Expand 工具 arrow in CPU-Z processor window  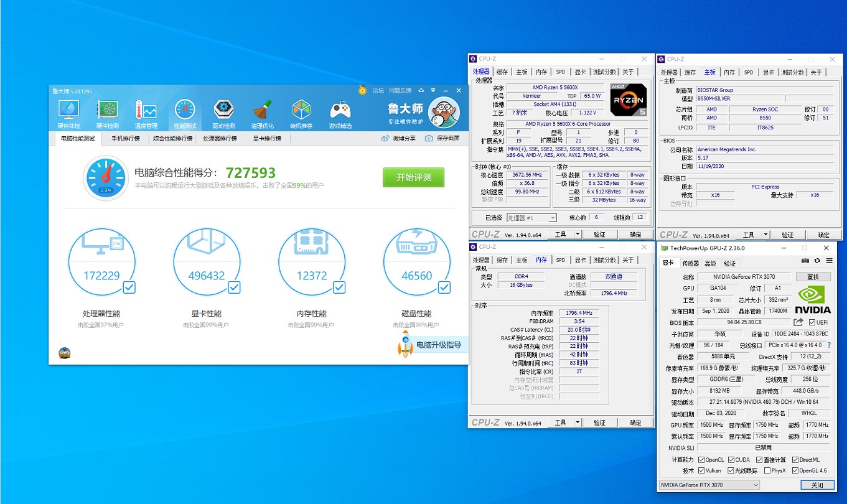578,235
